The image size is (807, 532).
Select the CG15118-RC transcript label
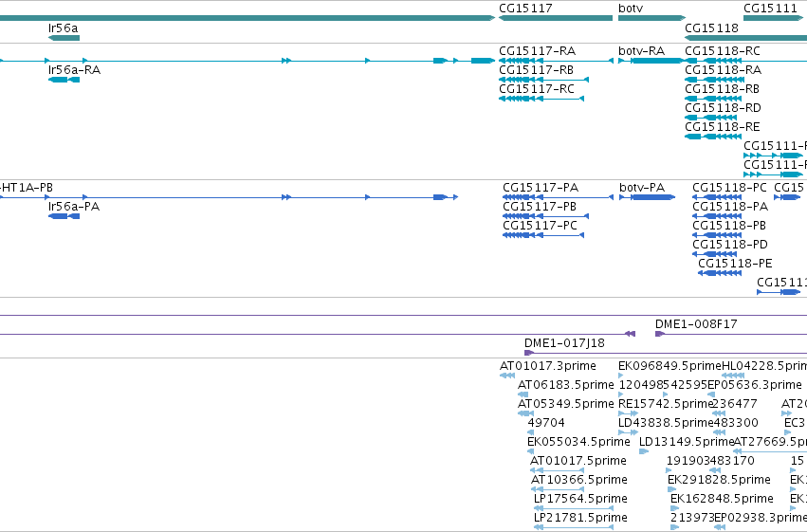[x=723, y=51]
